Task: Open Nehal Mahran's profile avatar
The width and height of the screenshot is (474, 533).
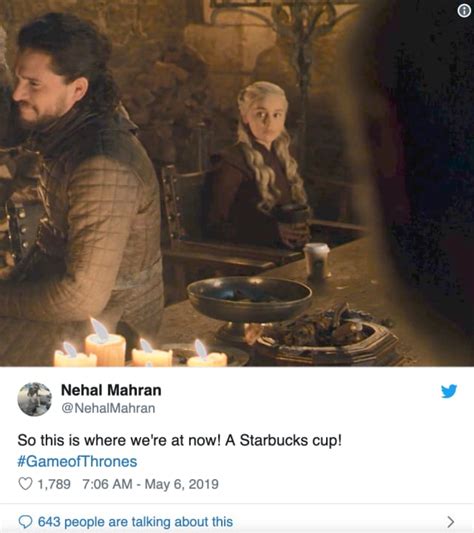Action: tap(35, 399)
